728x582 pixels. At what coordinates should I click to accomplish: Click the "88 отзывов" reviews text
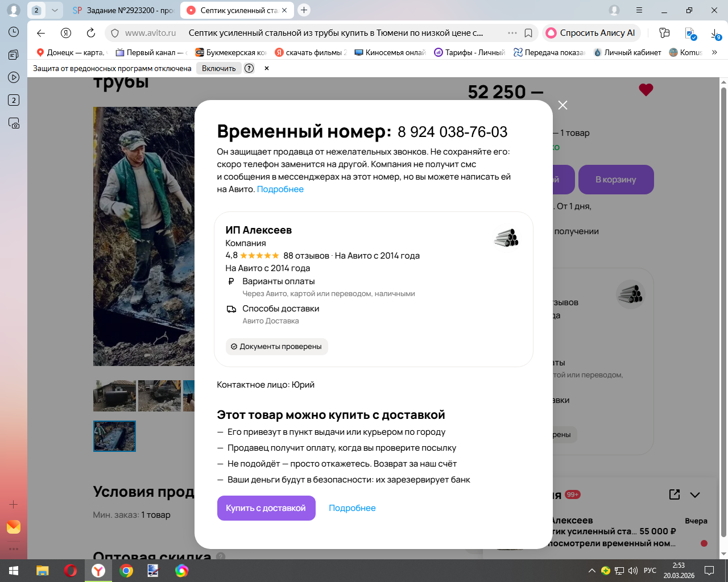pos(307,256)
